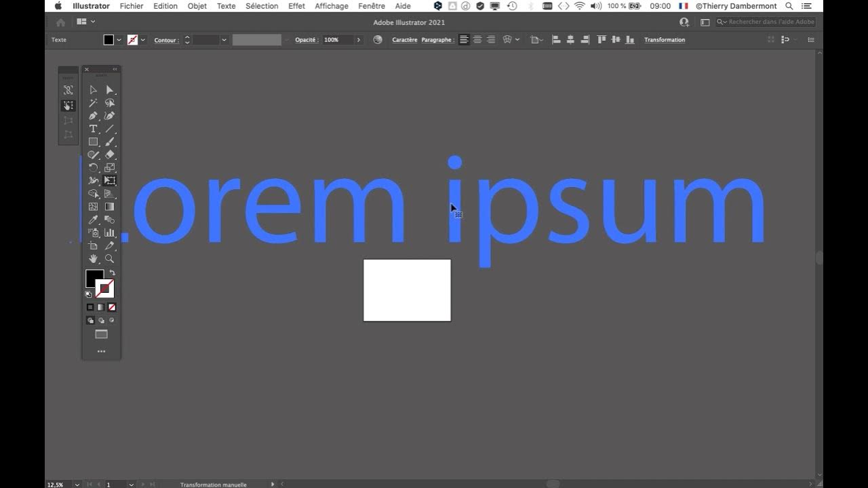Viewport: 868px width, 488px height.
Task: Select the Direct Selection tool
Action: click(110, 89)
